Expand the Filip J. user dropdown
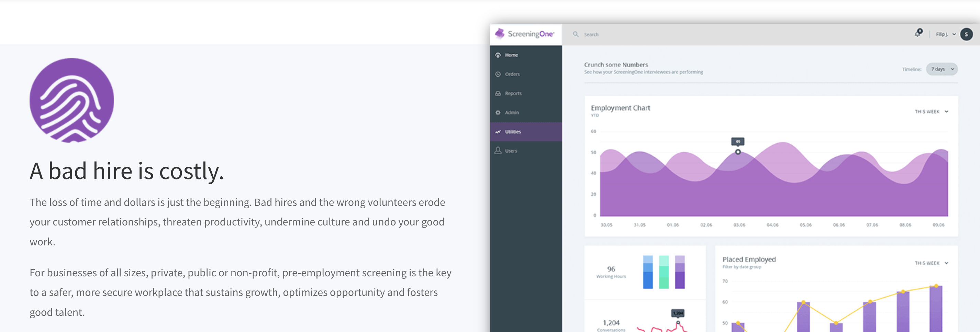Image resolution: width=980 pixels, height=332 pixels. click(x=945, y=34)
